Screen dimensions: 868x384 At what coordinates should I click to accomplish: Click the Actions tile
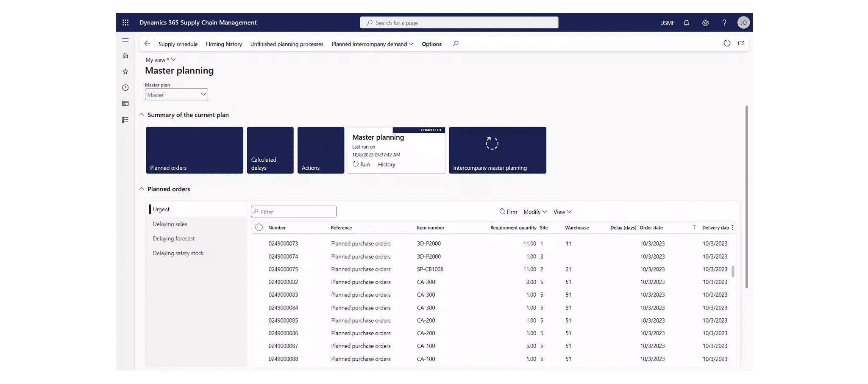pyautogui.click(x=321, y=150)
